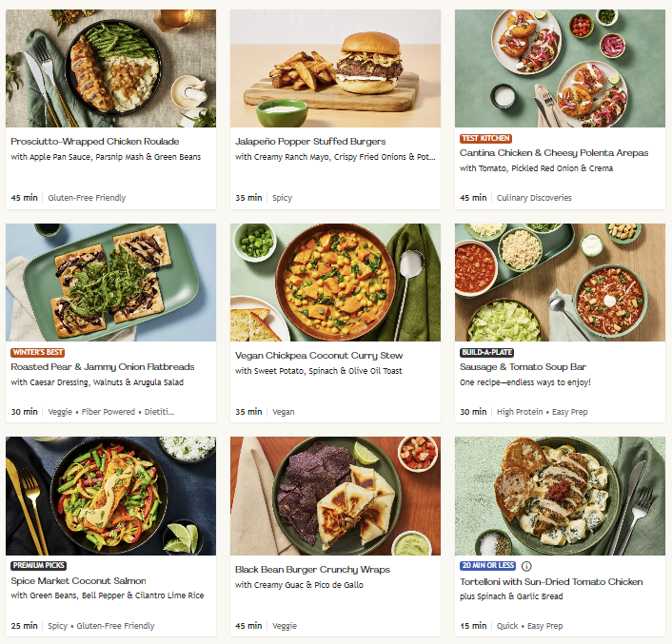
Task: Select the Winter's Best label
Action: pos(37,352)
